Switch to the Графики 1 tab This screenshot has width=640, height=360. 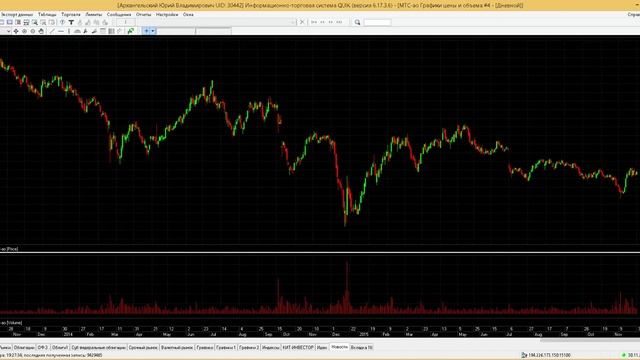coord(226,347)
